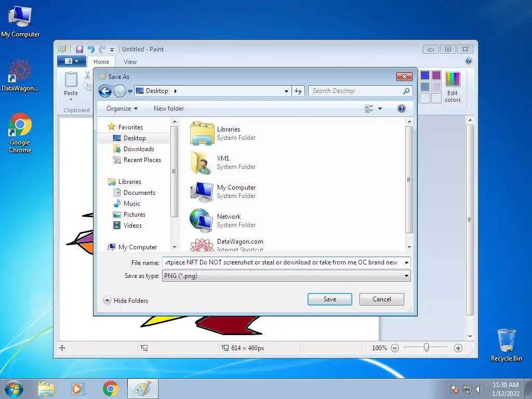Open Google Chrome from taskbar
Viewport: 532px width, 399px height.
coord(110,389)
